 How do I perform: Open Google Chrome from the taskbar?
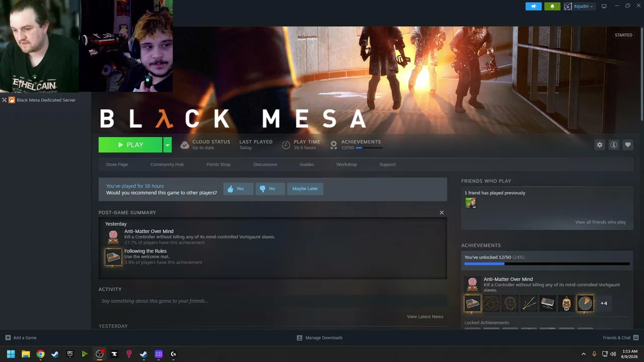tap(40, 354)
